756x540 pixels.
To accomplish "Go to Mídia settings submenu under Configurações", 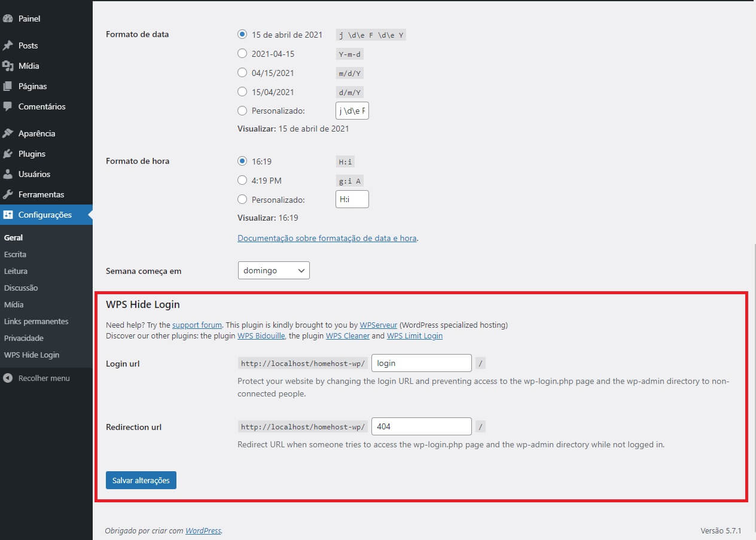I will coord(14,304).
